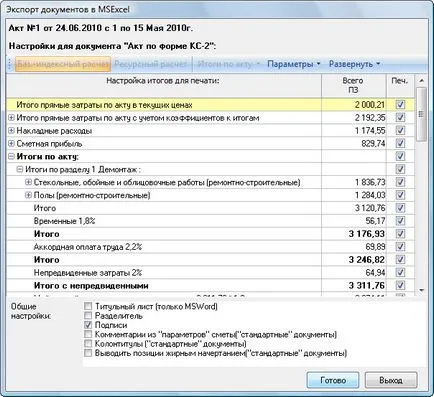Expand Стекольные, обойные и облицовочные работы row

click(x=29, y=182)
